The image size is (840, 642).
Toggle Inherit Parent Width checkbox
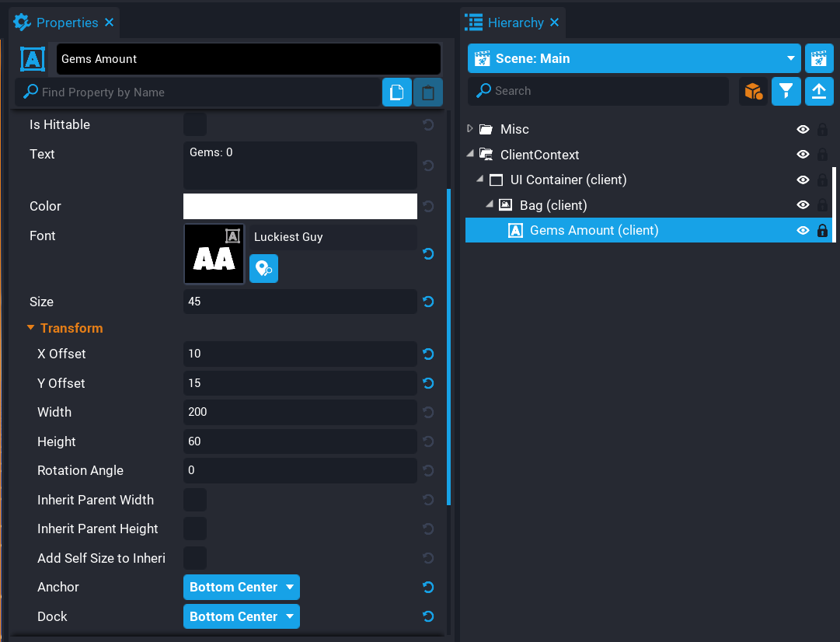(x=195, y=500)
